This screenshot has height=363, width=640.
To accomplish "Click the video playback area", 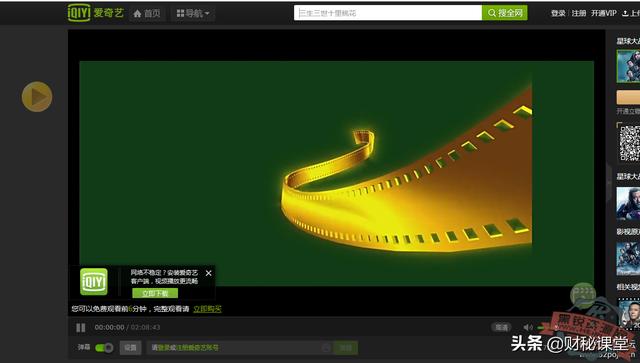I will [336, 174].
